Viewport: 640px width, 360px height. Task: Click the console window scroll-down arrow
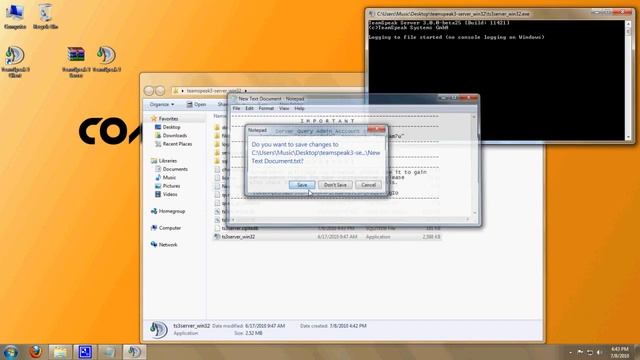[628, 137]
